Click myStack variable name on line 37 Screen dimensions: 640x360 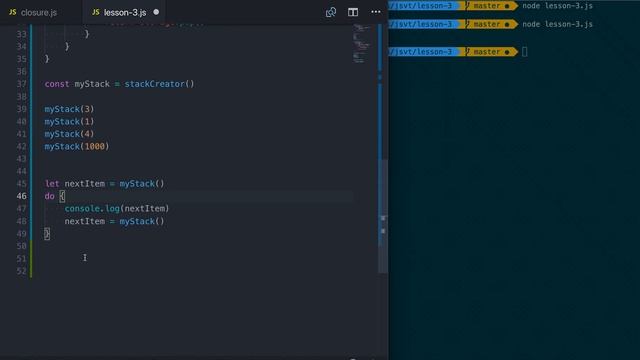point(92,84)
